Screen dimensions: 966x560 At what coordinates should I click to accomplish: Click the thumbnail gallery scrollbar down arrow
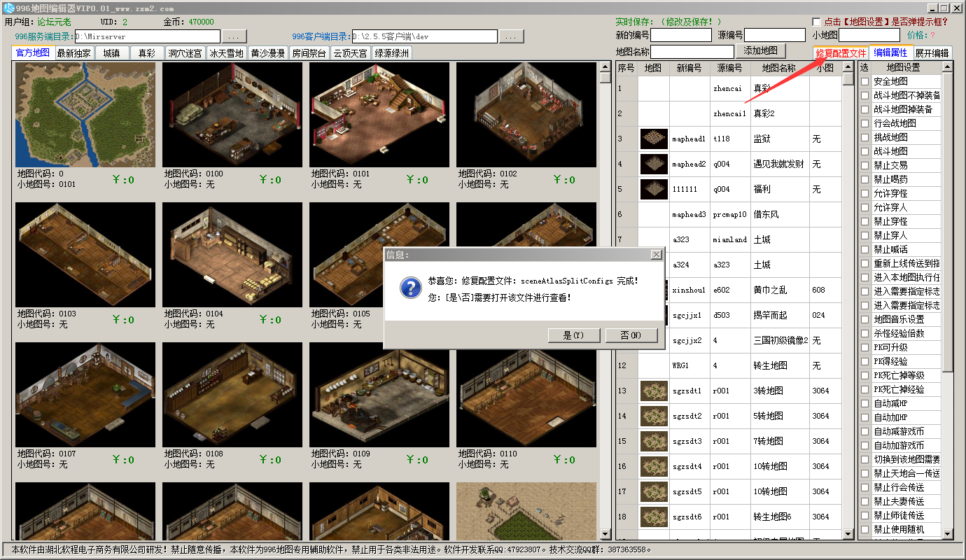[605, 533]
